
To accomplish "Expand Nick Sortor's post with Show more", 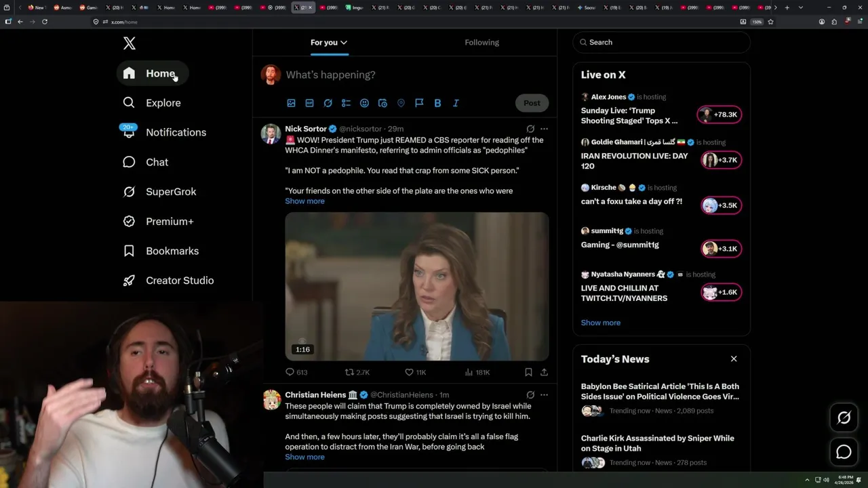I will tap(304, 201).
